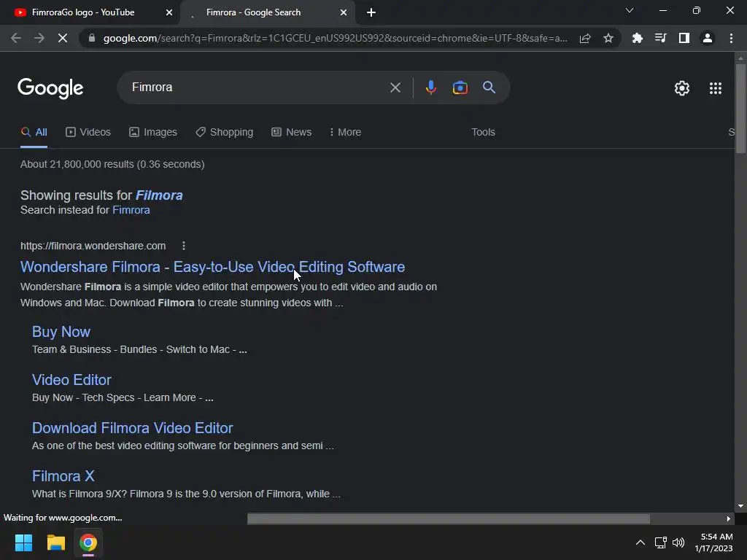This screenshot has width=747, height=560.
Task: Click the horizontal page scrollbar thumb
Action: [x=449, y=518]
